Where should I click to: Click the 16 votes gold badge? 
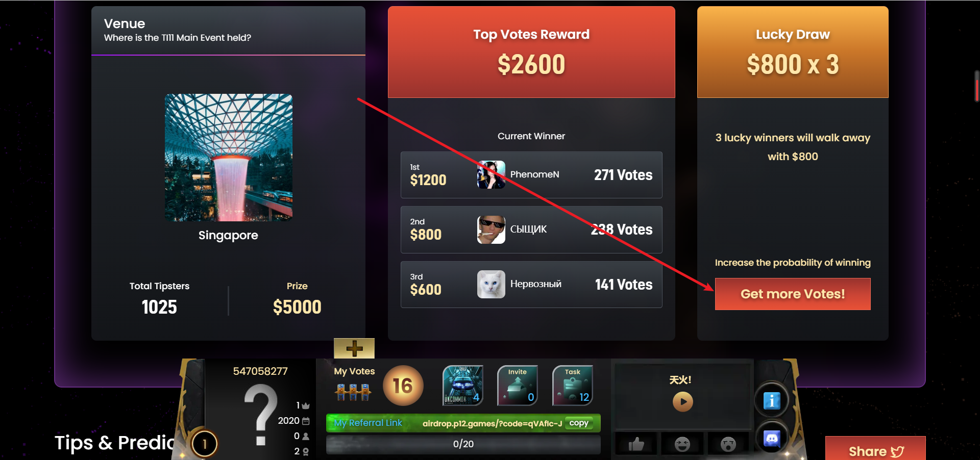(x=403, y=386)
